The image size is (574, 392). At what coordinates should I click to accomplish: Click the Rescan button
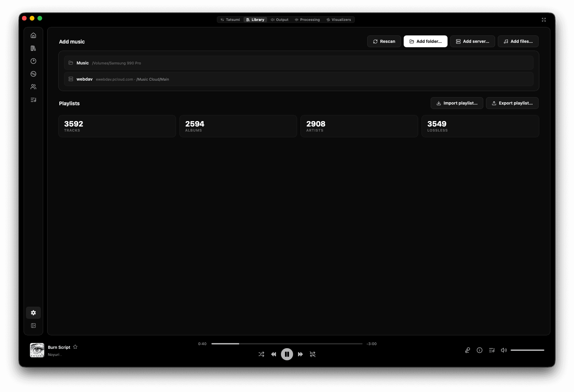384,41
